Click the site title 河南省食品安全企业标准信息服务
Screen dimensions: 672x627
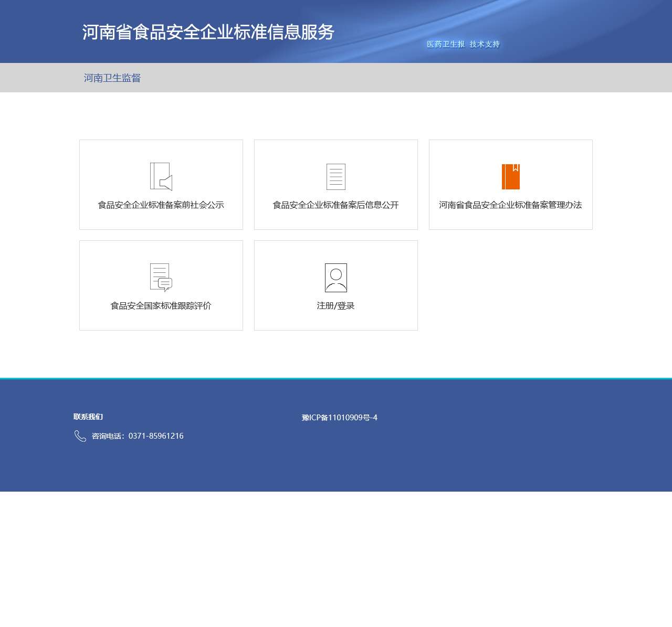(x=208, y=32)
